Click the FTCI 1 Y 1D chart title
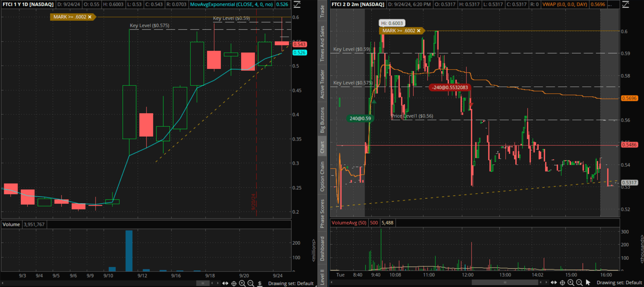644x287 pixels. 28,4
